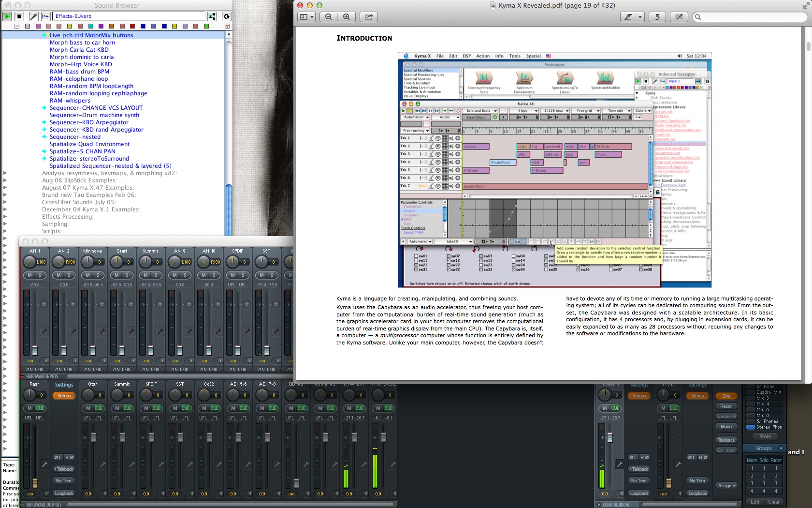812x508 pixels.
Task: Select the Mix 3 snapshot
Action: click(x=765, y=398)
